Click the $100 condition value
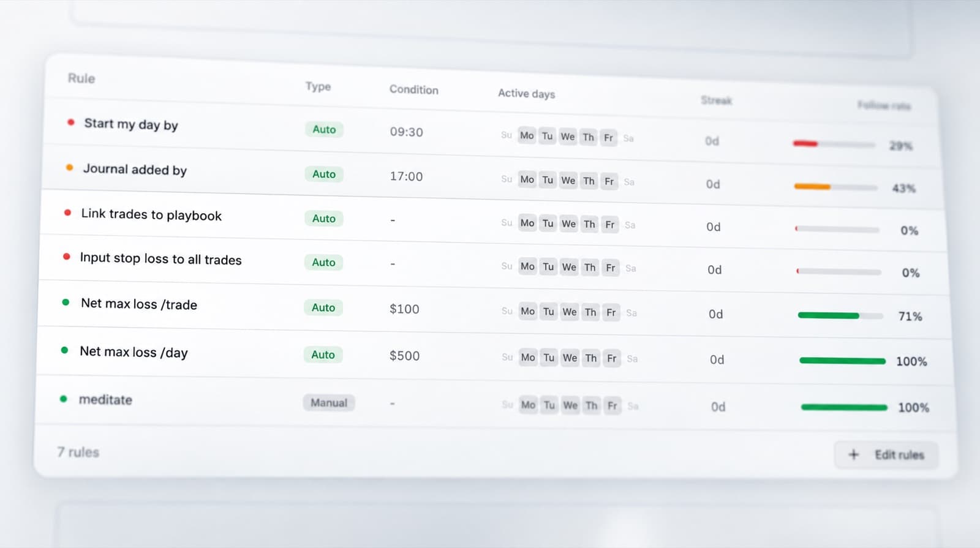Viewport: 980px width, 548px height. pyautogui.click(x=404, y=309)
